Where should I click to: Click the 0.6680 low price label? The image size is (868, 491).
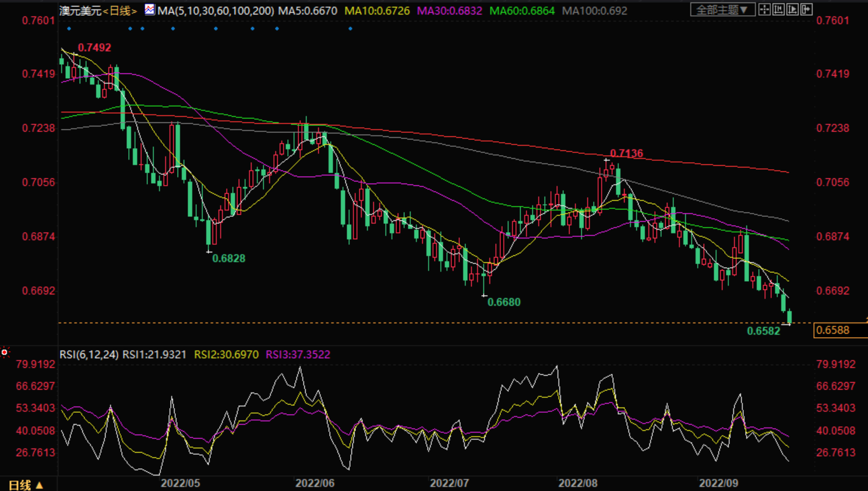click(x=504, y=302)
